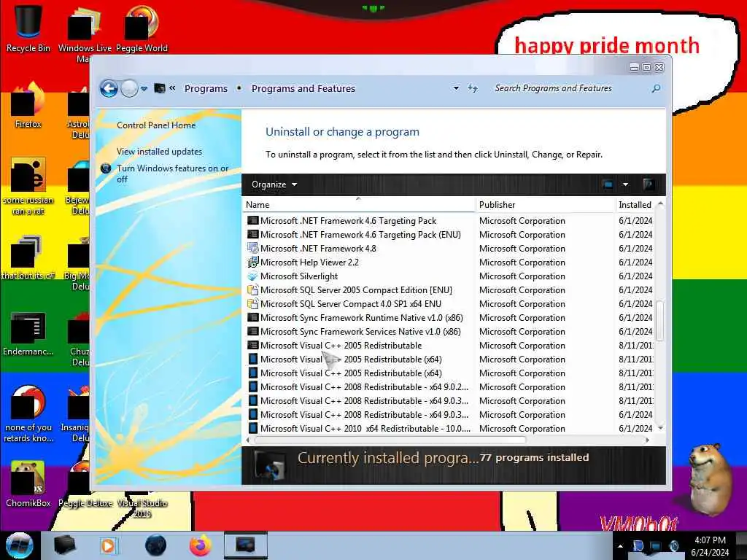This screenshot has height=560, width=747.
Task: Open View installed updates
Action: (159, 152)
